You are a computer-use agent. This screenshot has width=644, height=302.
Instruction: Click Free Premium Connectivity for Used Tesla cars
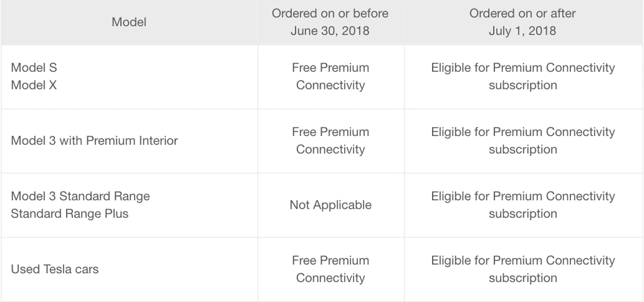tap(331, 269)
